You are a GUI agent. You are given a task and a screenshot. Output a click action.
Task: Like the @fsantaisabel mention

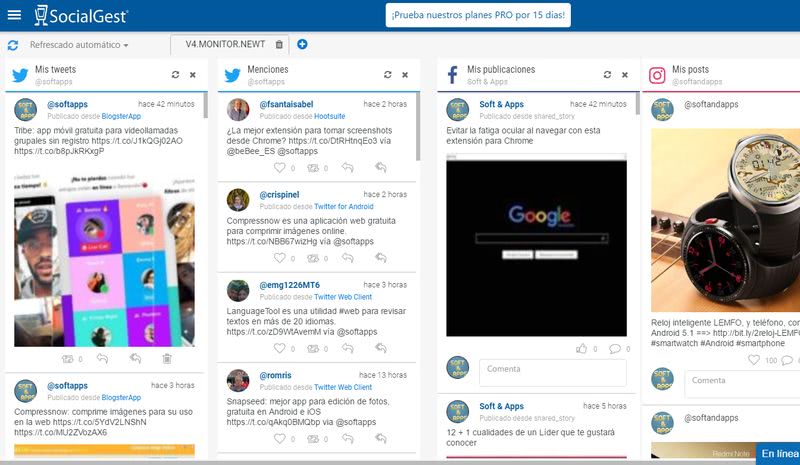280,167
